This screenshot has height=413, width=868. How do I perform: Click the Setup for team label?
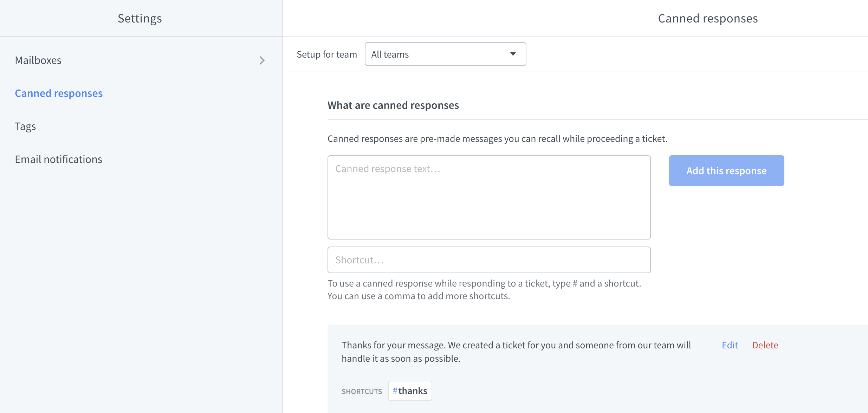326,54
